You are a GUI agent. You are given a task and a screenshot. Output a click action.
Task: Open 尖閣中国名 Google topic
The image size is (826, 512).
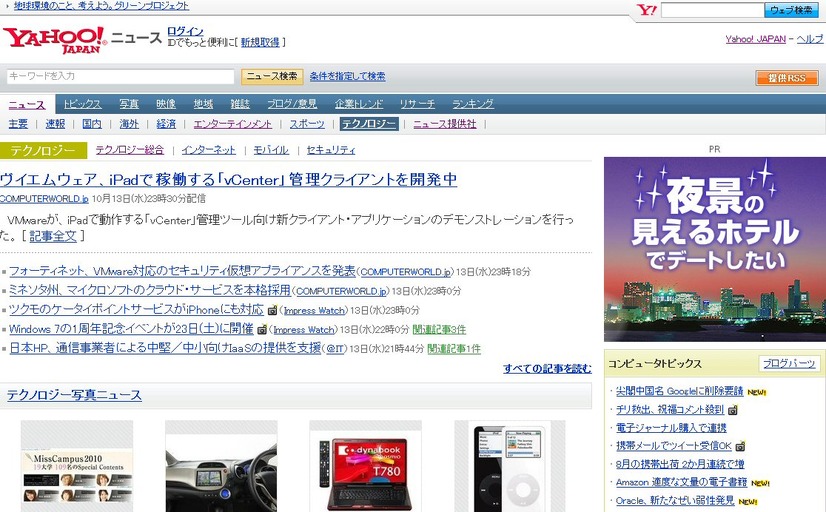click(x=679, y=391)
